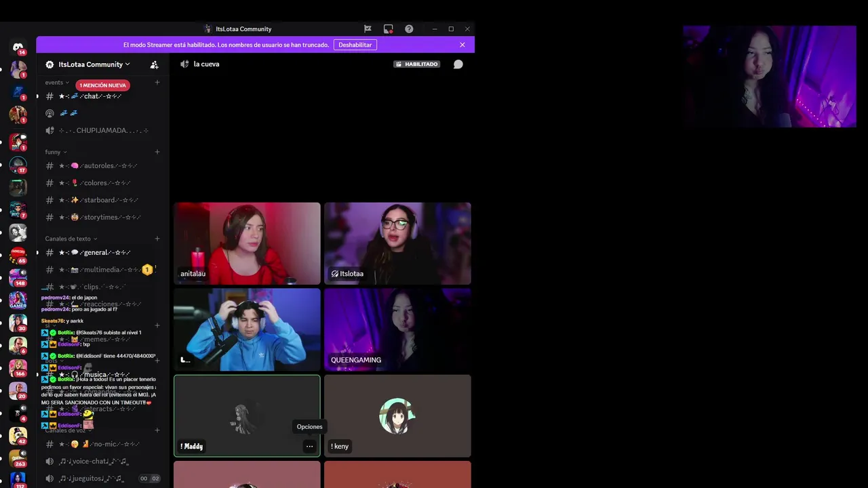This screenshot has width=868, height=488.
Task: Open the autoroles channel
Action: point(102,166)
